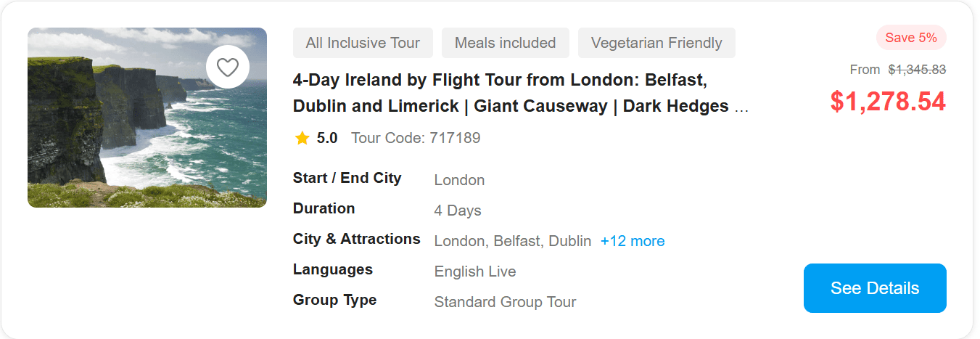980x339 pixels.
Task: Click the yellow star rating icon
Action: point(302,138)
